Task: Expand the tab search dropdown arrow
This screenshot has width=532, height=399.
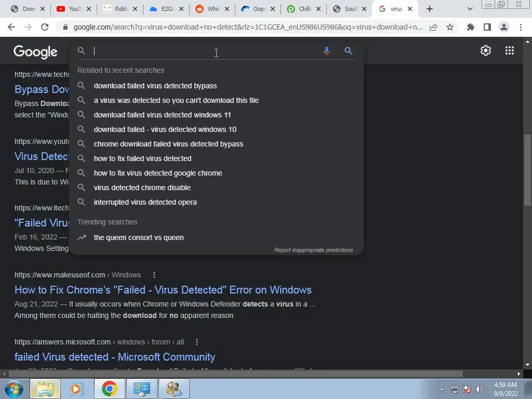Action: pos(470,9)
